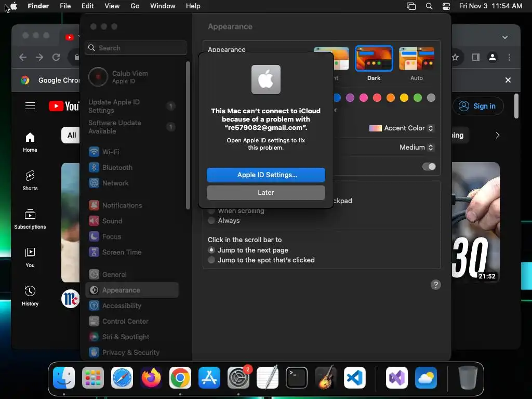
Task: Choose the graphite accent color swatch
Action: tap(431, 98)
